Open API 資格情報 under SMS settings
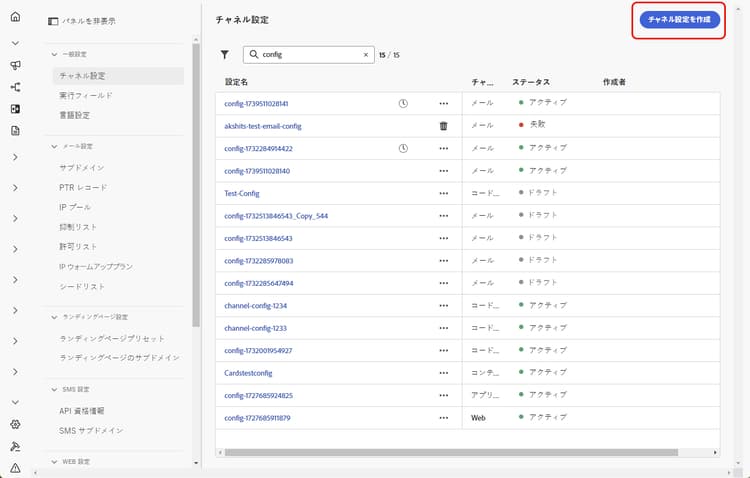 [x=82, y=411]
